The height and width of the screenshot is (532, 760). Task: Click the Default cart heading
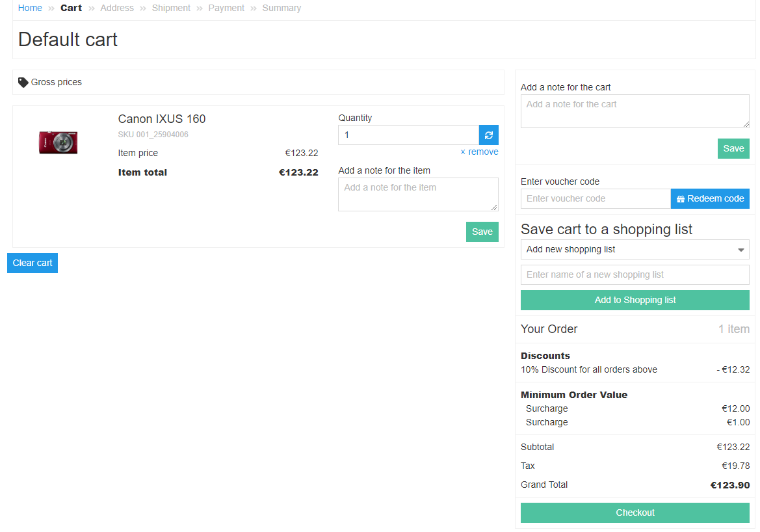68,39
